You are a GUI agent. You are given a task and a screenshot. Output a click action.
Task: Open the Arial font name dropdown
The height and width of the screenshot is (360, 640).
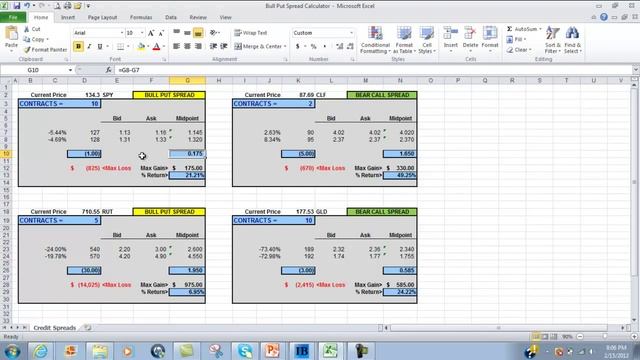click(x=122, y=33)
